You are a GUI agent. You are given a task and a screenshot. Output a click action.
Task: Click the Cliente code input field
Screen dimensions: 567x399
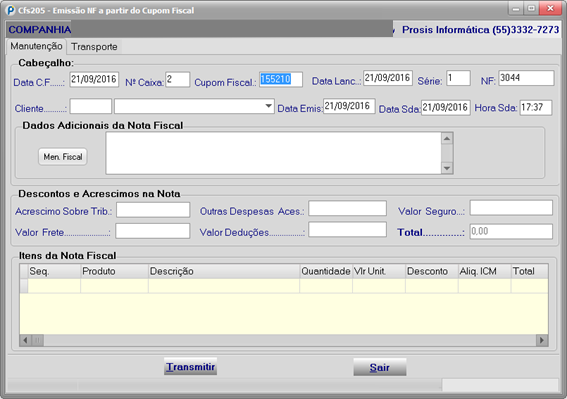point(91,106)
